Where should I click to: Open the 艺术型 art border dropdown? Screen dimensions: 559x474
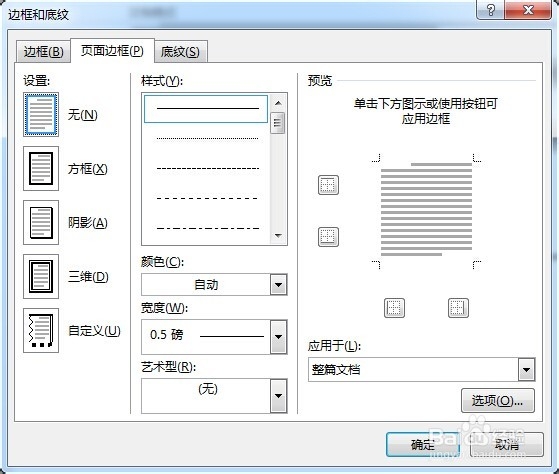point(214,396)
